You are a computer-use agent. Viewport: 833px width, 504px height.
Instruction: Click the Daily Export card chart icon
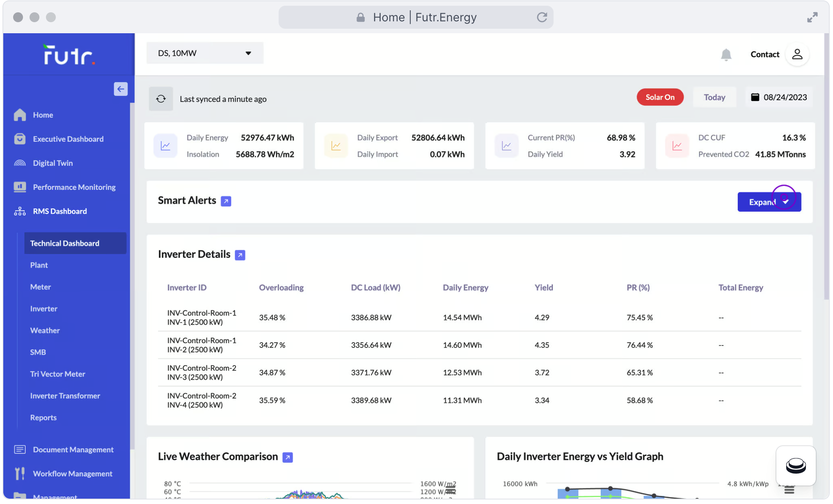click(336, 146)
